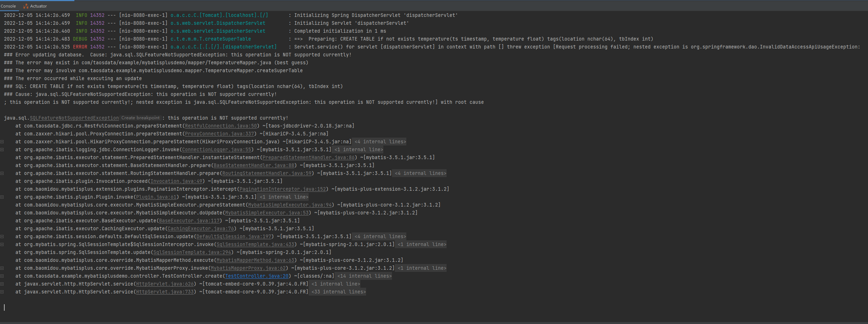Viewport: 868px width, 324px height.
Task: Select the Console tab
Action: pos(9,6)
